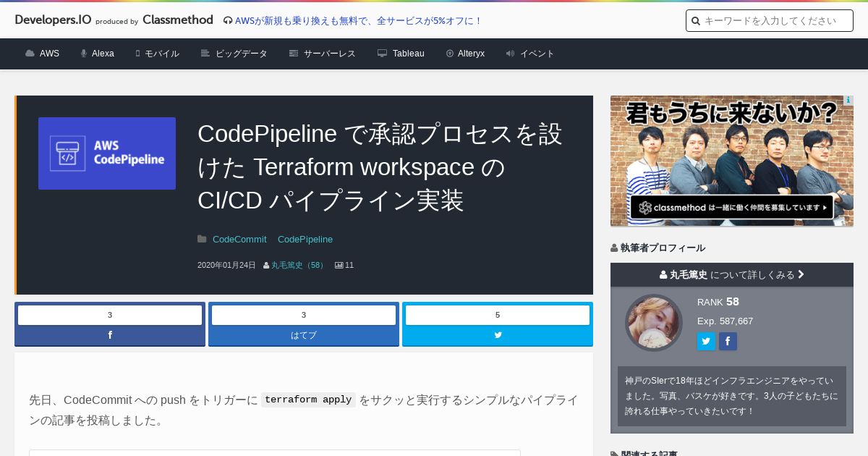Open the classmethod recruiting banner ad

tap(731, 161)
